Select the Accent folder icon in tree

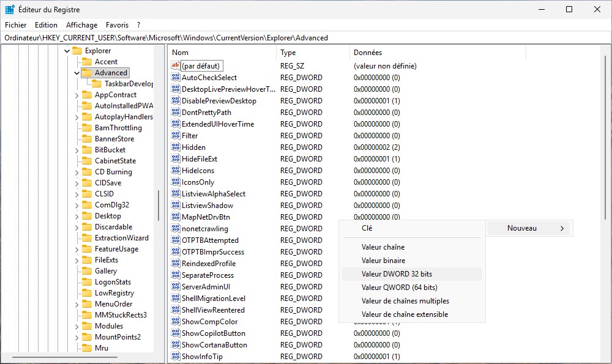click(x=86, y=62)
